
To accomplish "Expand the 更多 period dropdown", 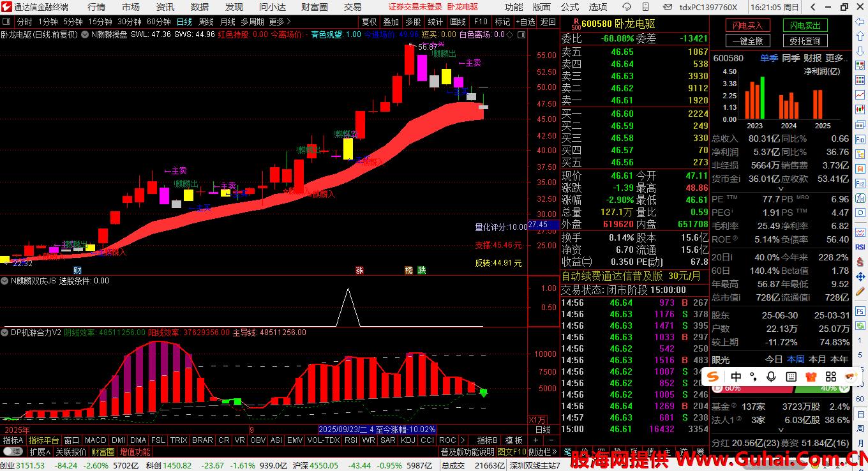I will pos(280,22).
